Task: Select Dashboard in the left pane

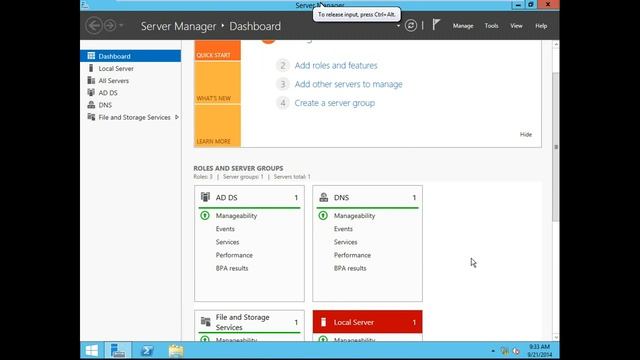Action: click(x=131, y=56)
